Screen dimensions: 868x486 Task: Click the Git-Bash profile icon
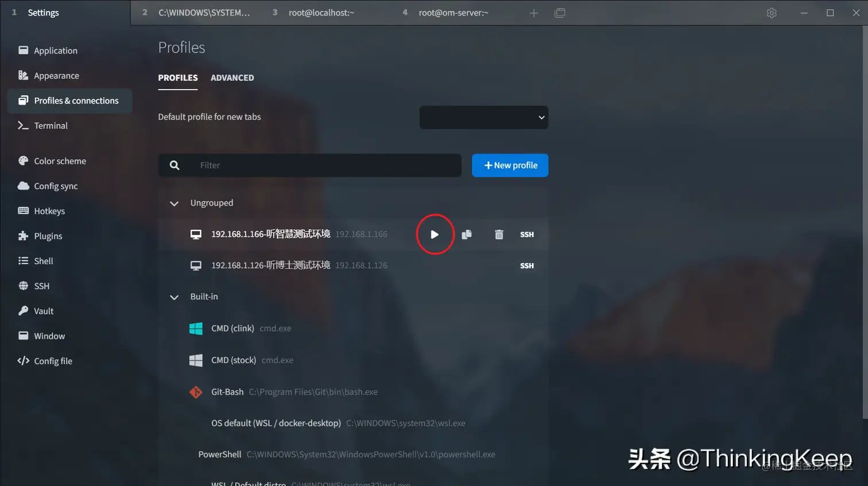pos(196,392)
